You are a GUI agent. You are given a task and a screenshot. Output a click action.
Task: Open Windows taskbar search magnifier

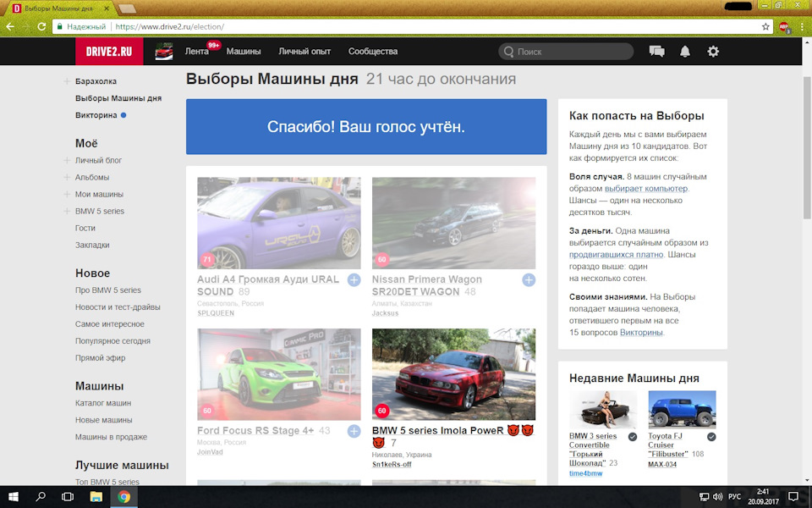coord(41,497)
